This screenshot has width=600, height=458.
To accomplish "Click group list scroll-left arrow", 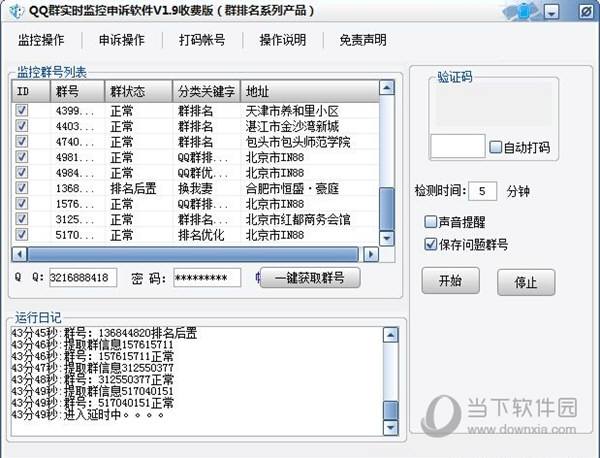I will [20, 254].
